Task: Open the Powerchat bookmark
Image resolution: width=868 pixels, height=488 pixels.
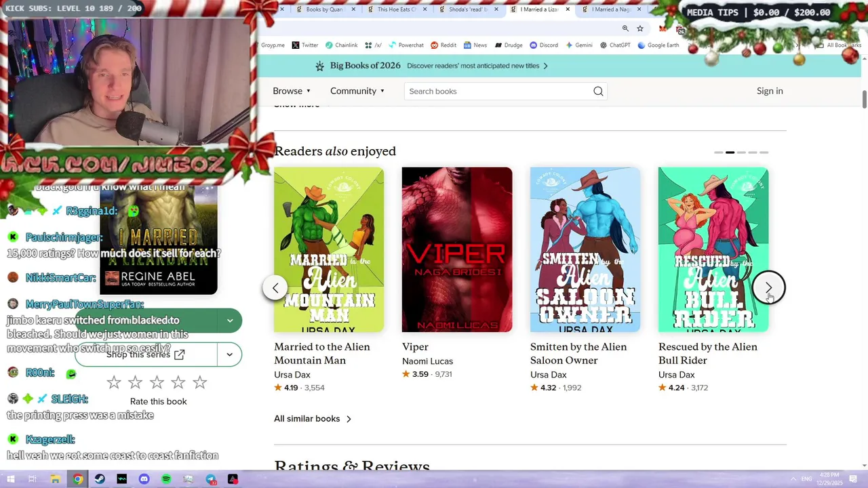Action: tap(406, 45)
